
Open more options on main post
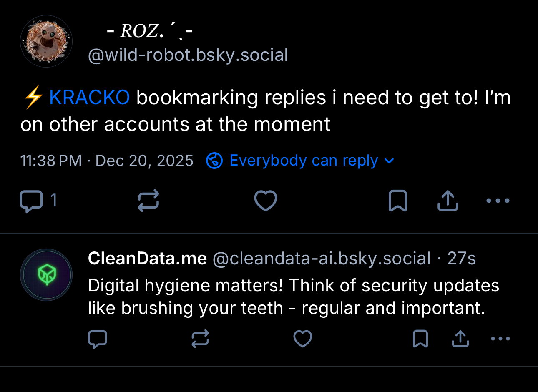(498, 201)
